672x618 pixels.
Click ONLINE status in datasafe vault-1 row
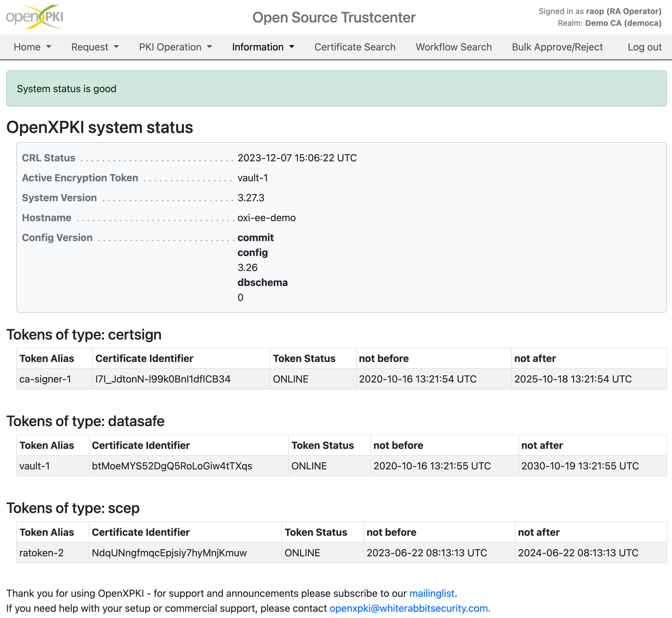click(x=309, y=466)
